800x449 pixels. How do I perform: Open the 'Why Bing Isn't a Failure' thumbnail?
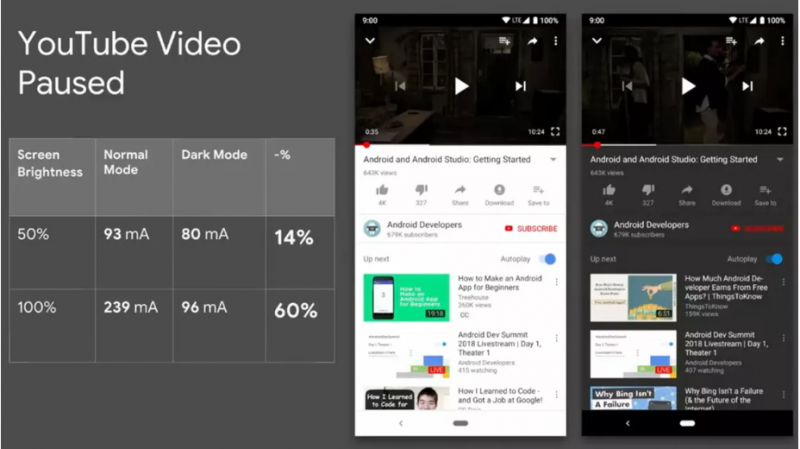(x=632, y=398)
